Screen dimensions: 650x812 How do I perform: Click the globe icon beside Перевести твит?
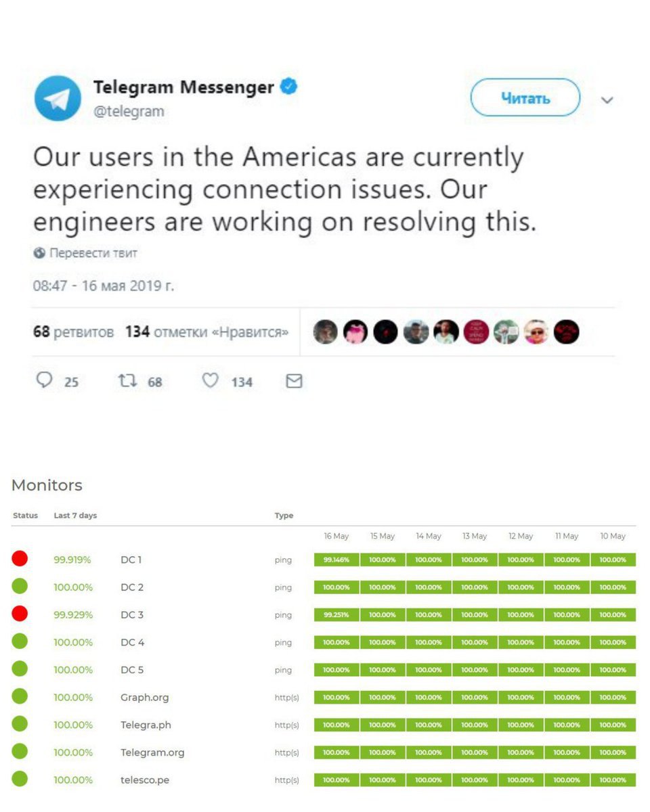pyautogui.click(x=39, y=253)
